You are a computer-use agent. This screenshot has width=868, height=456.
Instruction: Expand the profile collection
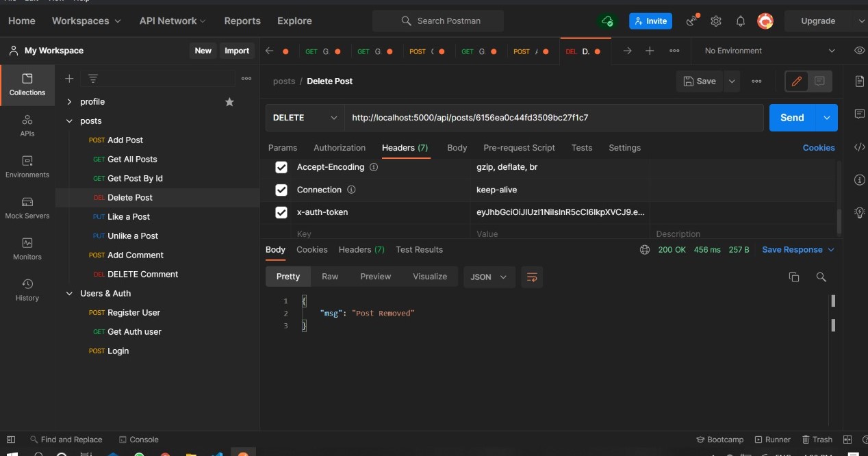[69, 102]
